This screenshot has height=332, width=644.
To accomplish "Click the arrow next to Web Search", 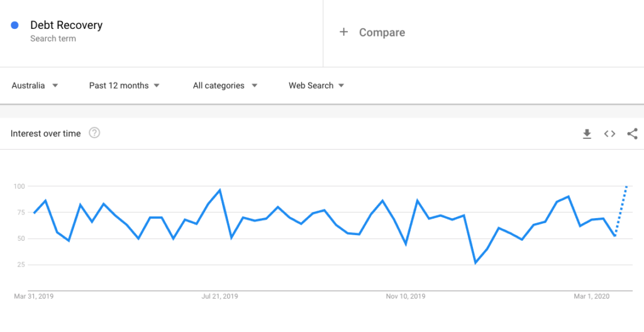I will (341, 86).
